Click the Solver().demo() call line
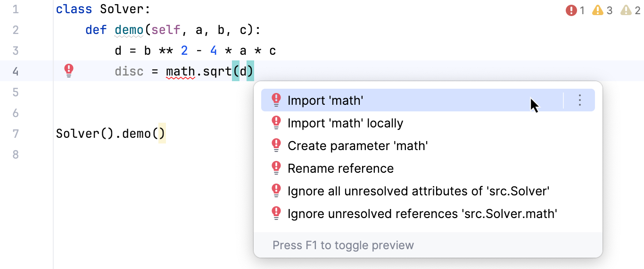Image resolution: width=644 pixels, height=269 pixels. click(110, 134)
